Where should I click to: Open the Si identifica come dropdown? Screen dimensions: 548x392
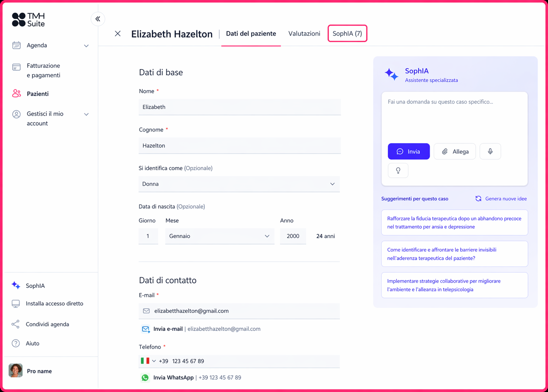[x=239, y=184]
